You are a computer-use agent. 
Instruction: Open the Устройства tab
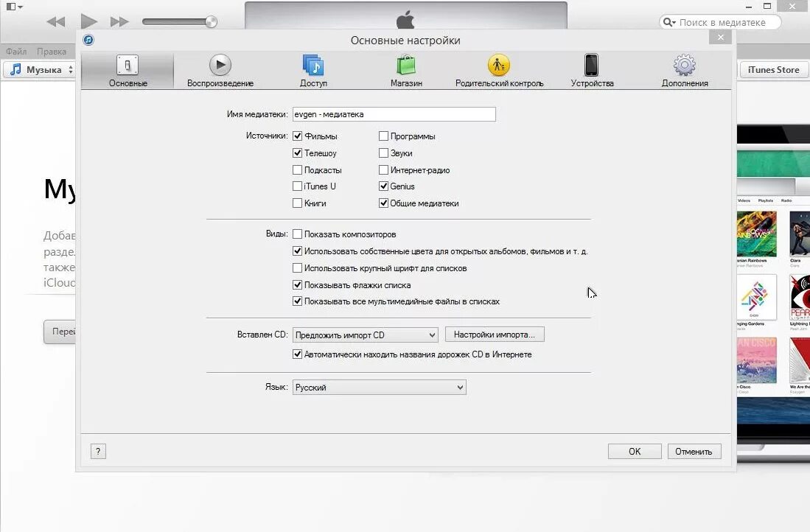592,71
